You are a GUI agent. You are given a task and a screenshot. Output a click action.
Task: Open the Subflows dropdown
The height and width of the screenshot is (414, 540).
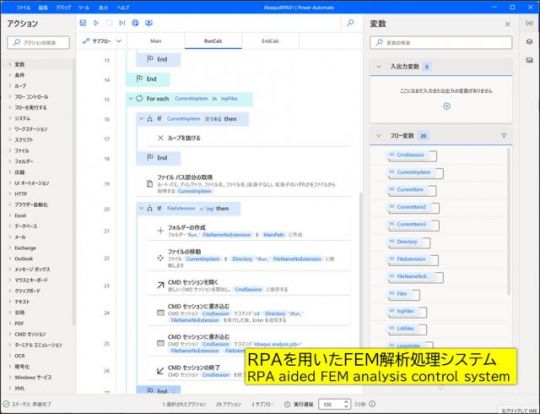tap(102, 41)
